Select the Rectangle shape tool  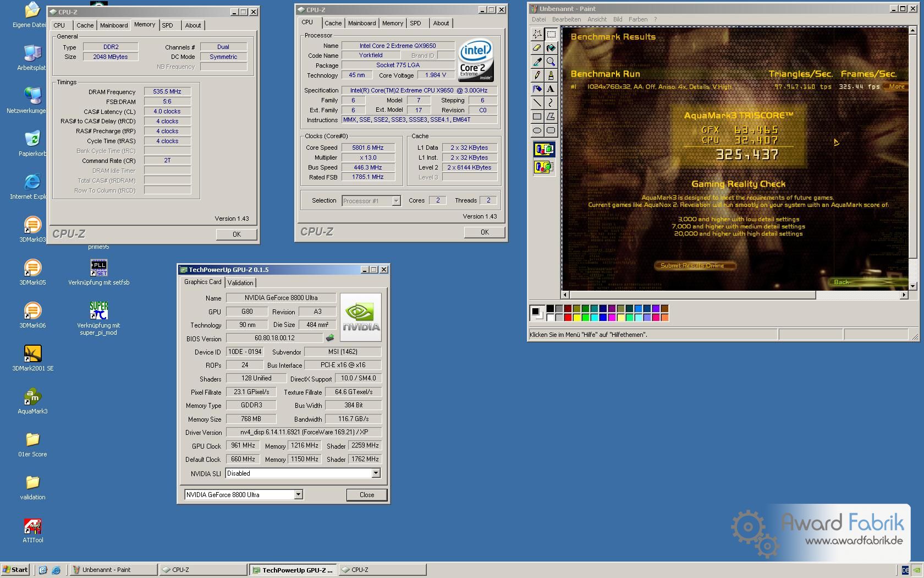(x=537, y=117)
